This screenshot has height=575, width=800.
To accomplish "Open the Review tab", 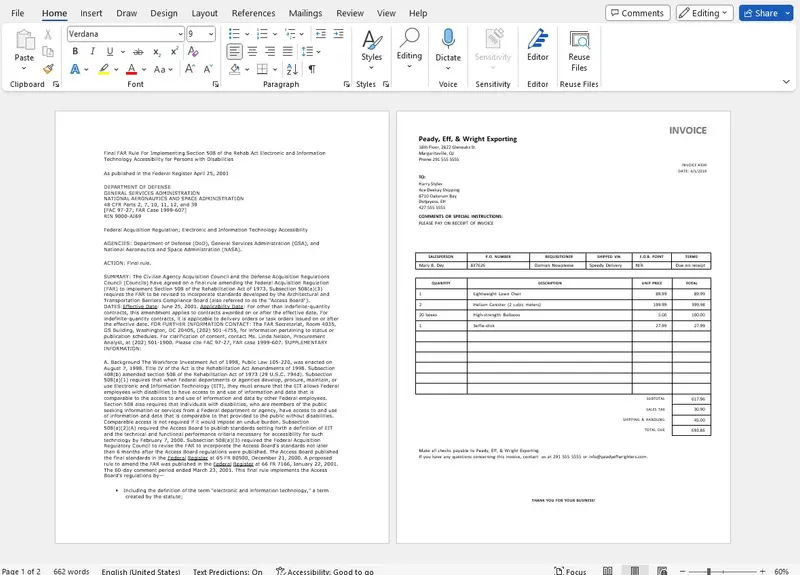I will pos(350,13).
